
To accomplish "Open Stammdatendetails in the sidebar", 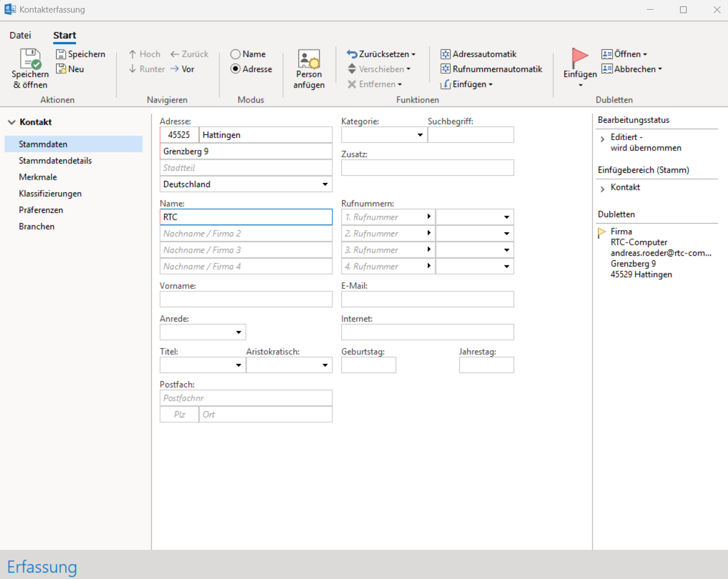I will 55,161.
